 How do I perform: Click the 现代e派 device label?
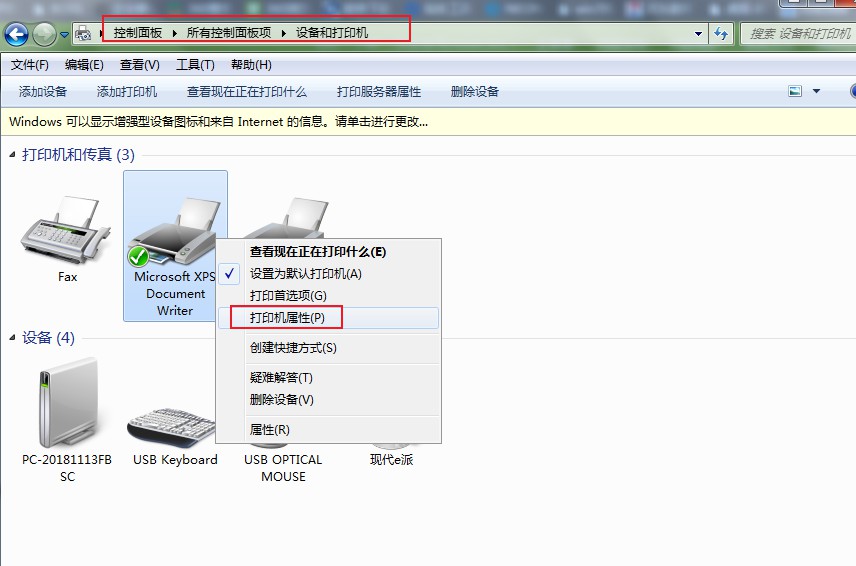[x=391, y=460]
